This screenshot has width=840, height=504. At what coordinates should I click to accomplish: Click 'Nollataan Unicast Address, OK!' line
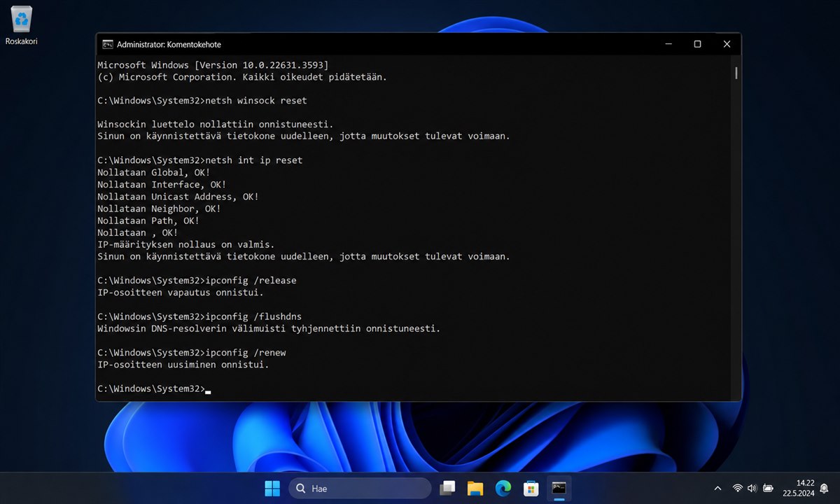point(178,197)
